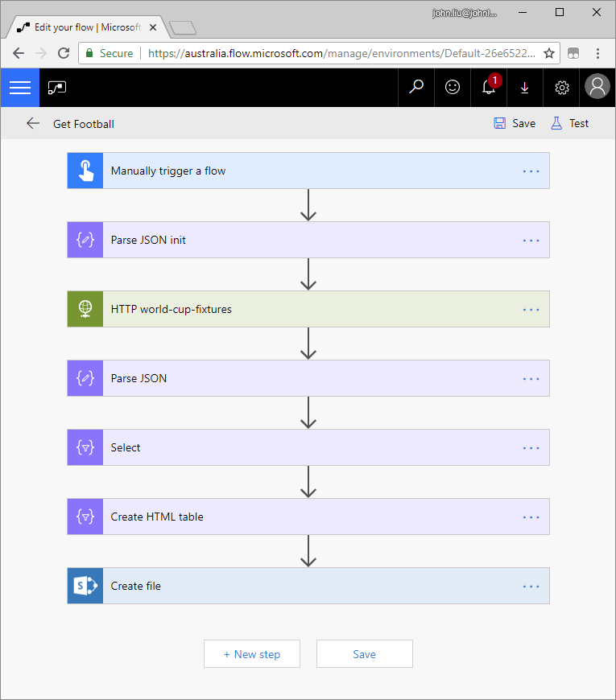This screenshot has width=616, height=700.
Task: Click the smiley feedback icon
Action: [453, 88]
